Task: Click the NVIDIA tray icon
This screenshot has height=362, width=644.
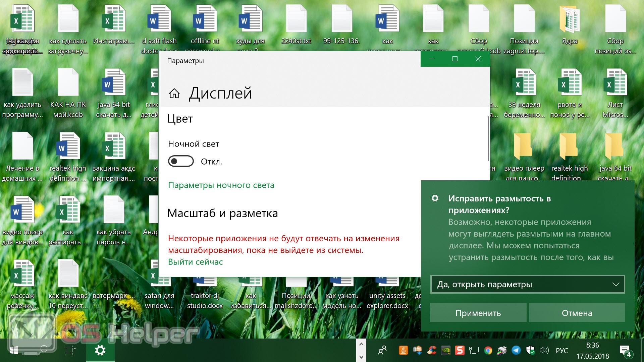Action: (446, 351)
